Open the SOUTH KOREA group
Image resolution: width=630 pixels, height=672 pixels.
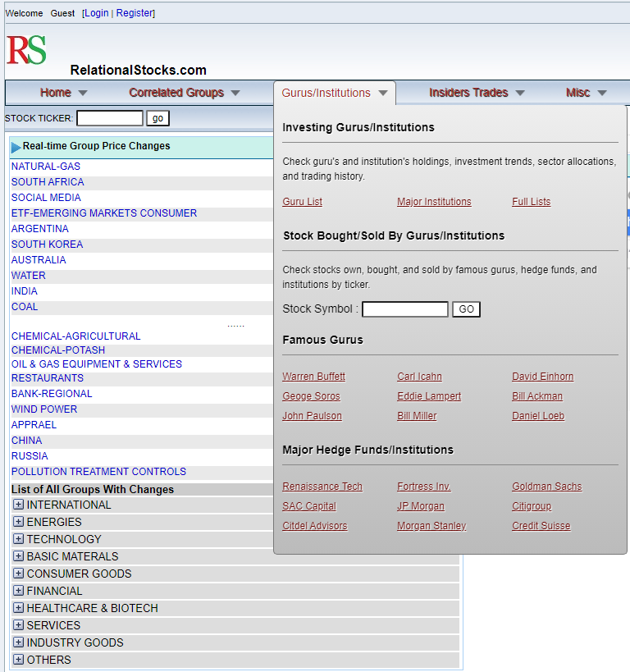[x=47, y=245]
